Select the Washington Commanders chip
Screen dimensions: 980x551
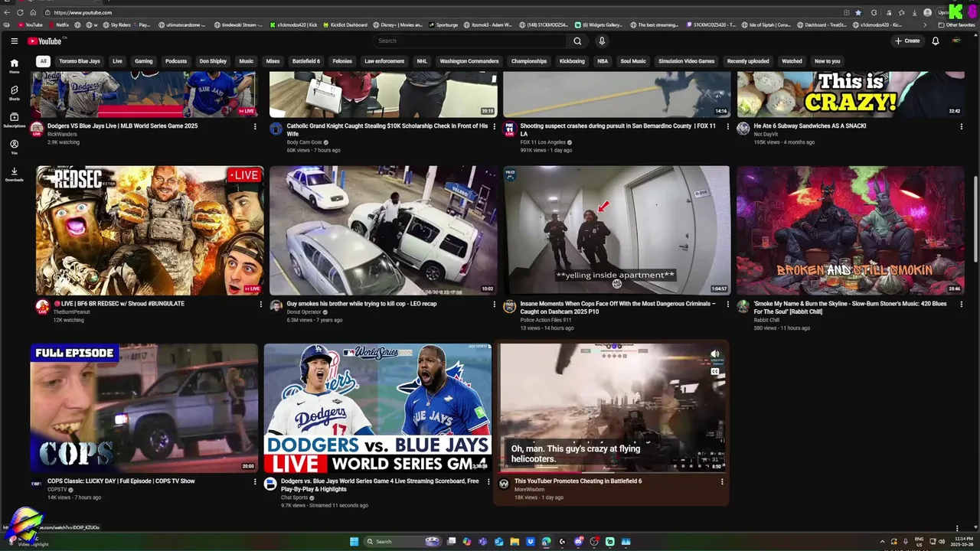click(x=469, y=61)
